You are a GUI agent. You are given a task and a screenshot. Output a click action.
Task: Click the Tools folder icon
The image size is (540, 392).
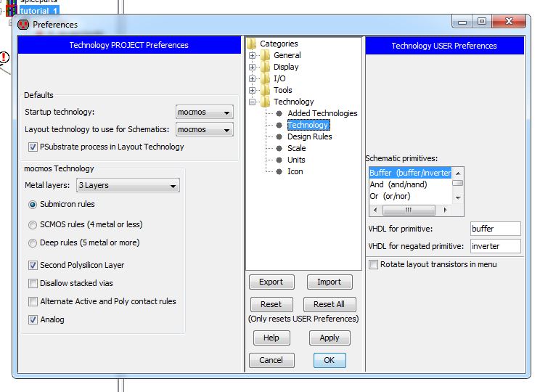click(x=265, y=90)
